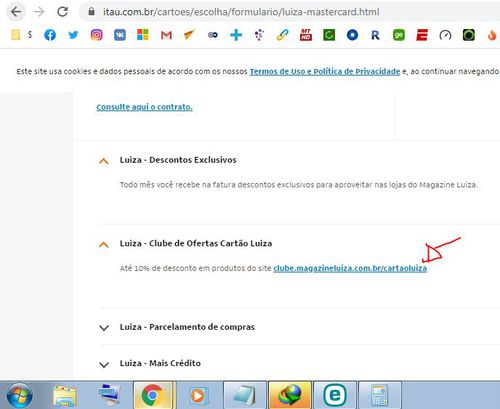The image size is (500, 409).
Task: Open Chrome from the taskbar
Action: pyautogui.click(x=153, y=395)
